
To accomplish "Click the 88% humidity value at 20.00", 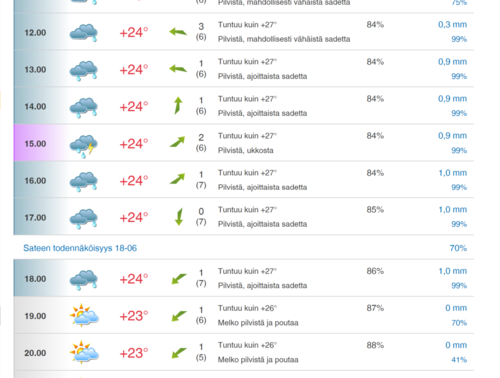I will tap(375, 345).
